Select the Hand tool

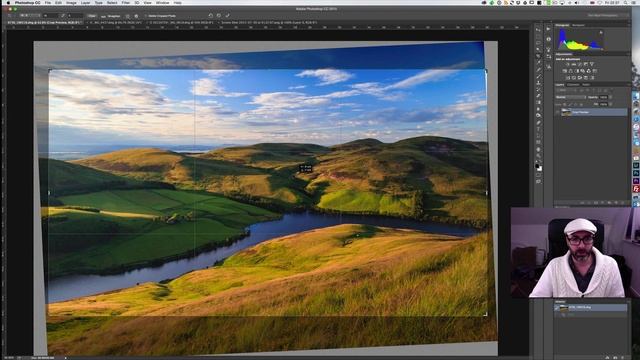[x=538, y=149]
